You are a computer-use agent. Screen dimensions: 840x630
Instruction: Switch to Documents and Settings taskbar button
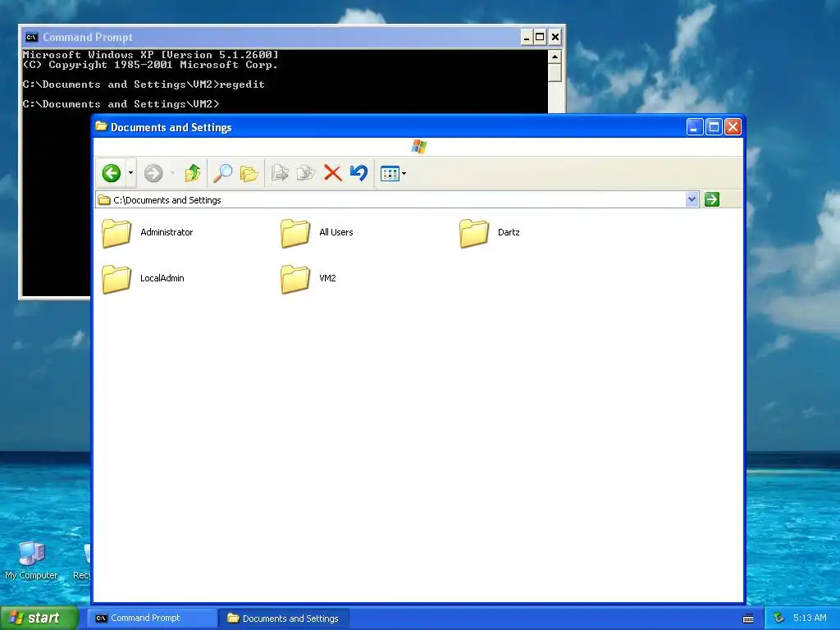coord(284,619)
